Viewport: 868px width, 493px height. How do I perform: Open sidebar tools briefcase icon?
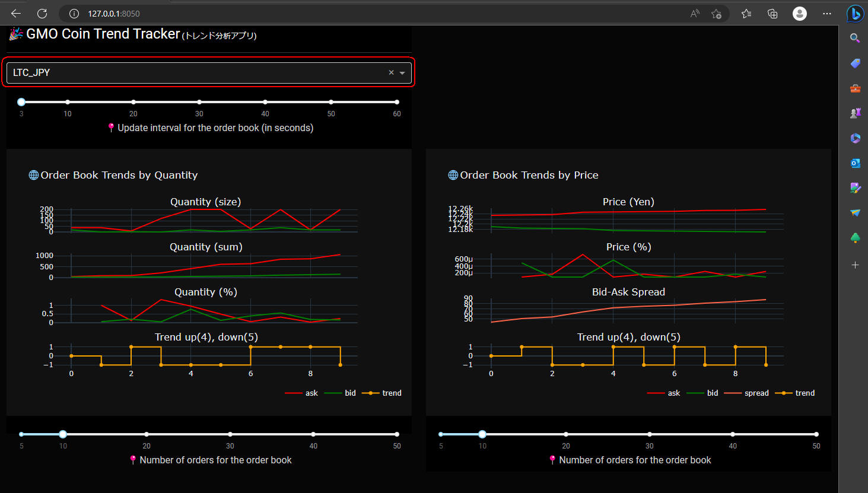(855, 88)
